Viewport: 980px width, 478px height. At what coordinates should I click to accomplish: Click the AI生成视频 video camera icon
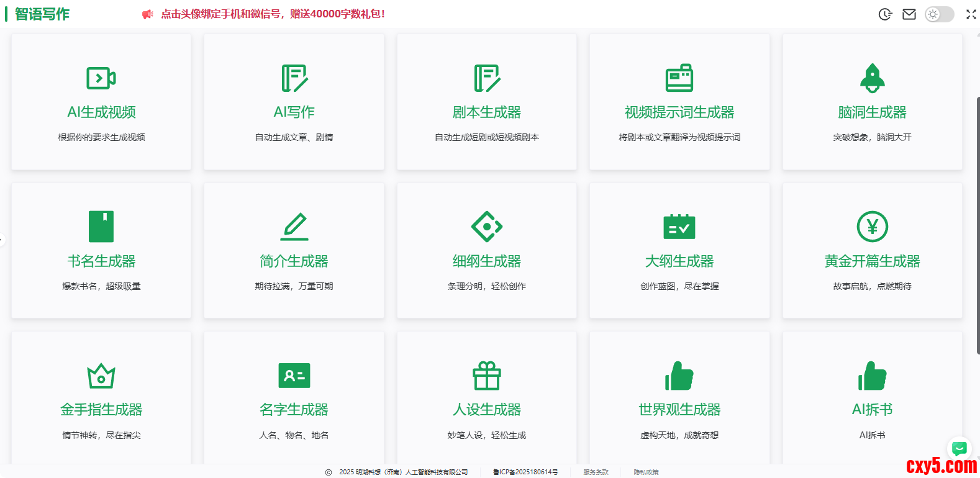pos(101,78)
